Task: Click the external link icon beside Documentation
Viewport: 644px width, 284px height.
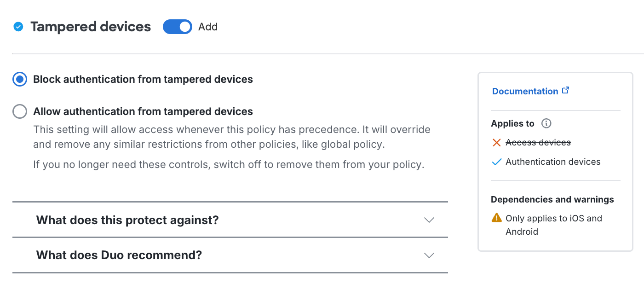Action: point(565,90)
